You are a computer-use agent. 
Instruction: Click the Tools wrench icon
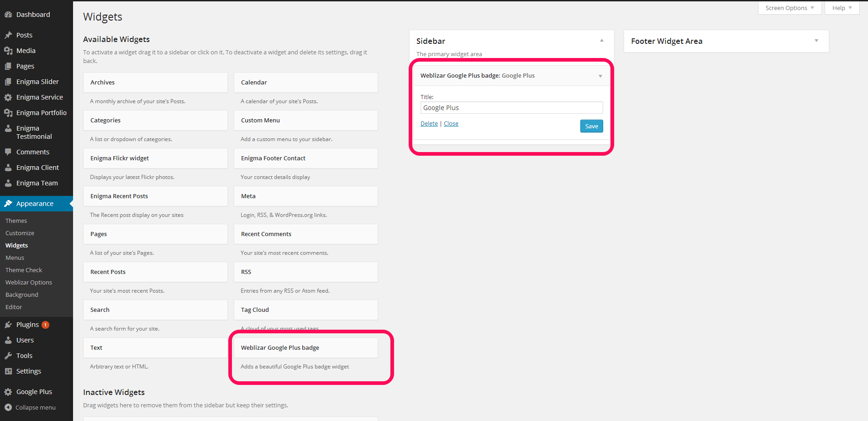[x=8, y=356]
